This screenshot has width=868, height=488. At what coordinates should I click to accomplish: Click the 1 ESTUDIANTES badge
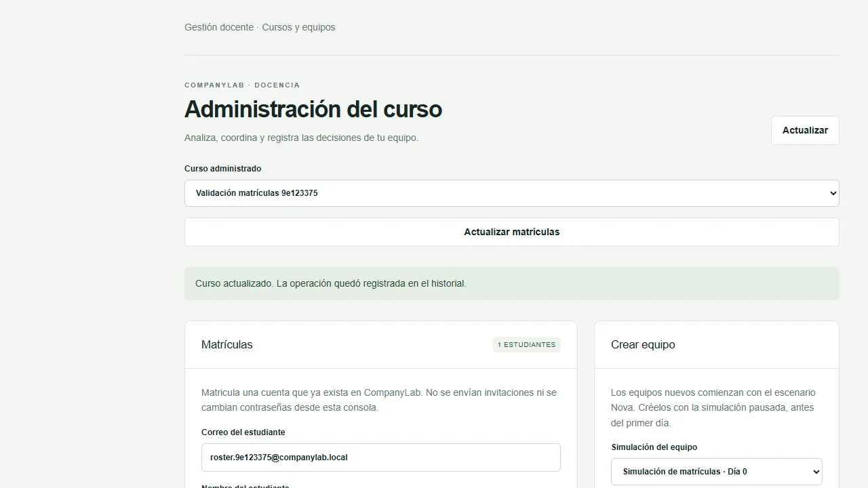[x=527, y=344]
